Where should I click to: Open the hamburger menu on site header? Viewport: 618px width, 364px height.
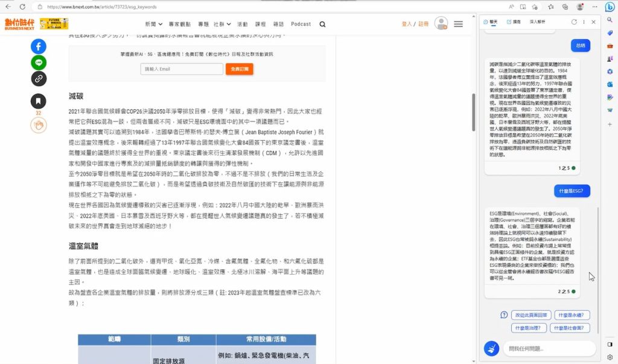[459, 24]
